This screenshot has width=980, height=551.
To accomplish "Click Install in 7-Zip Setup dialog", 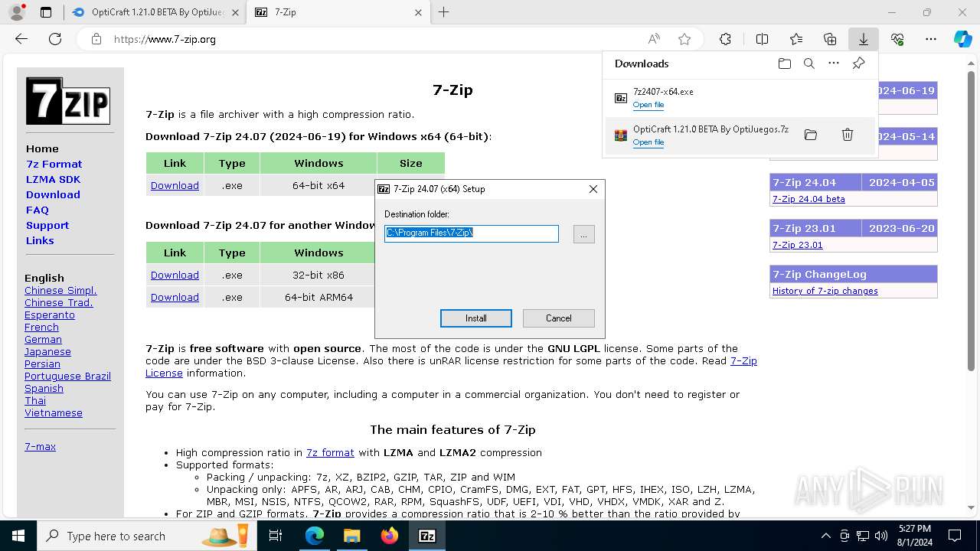I will 475,318.
